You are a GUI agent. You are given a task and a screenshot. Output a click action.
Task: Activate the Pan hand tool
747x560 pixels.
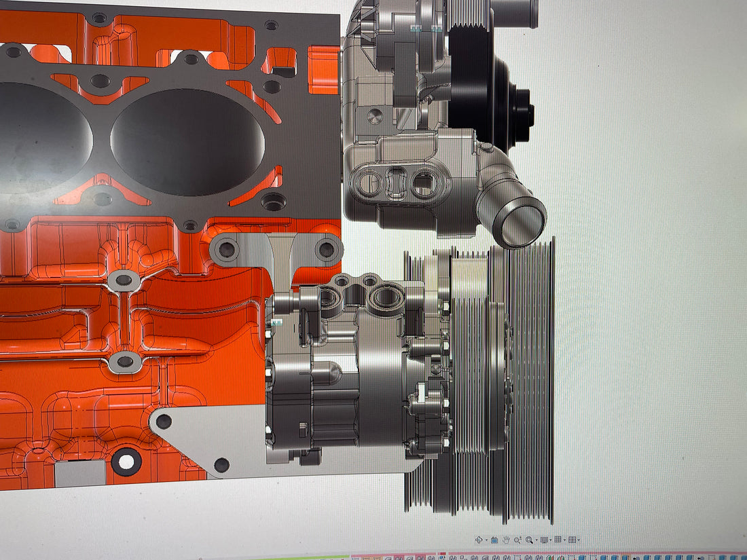pos(506,540)
